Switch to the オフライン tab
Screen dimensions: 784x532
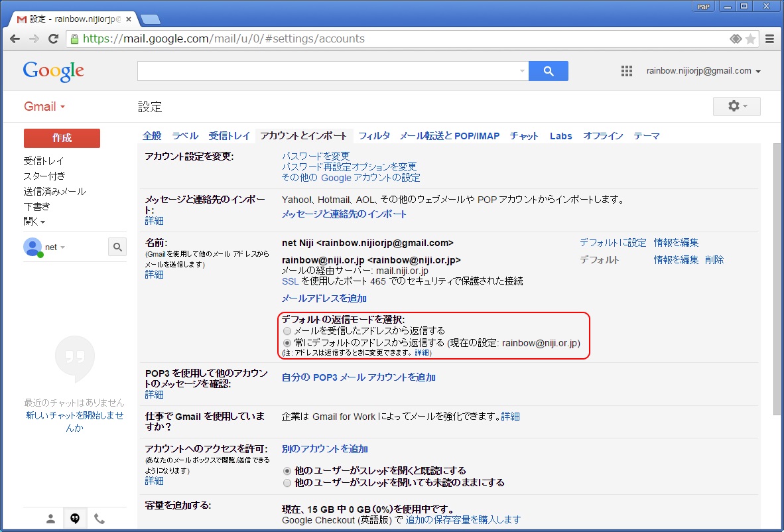click(603, 136)
